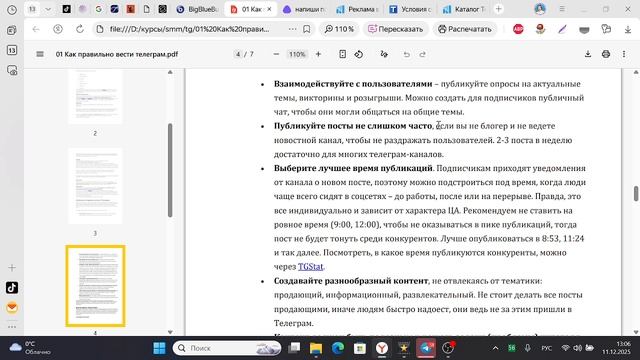Open the Windows Start menu

pos(159,348)
